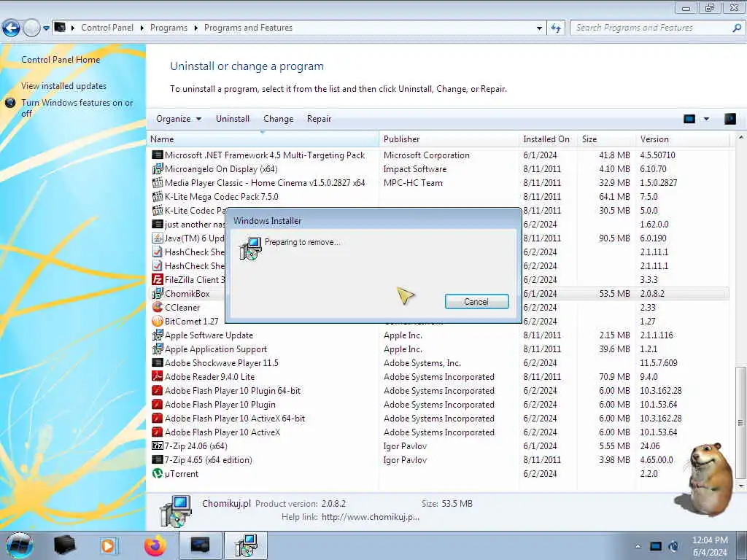The width and height of the screenshot is (747, 560).
Task: Open the Control Panel Home link
Action: (x=61, y=60)
